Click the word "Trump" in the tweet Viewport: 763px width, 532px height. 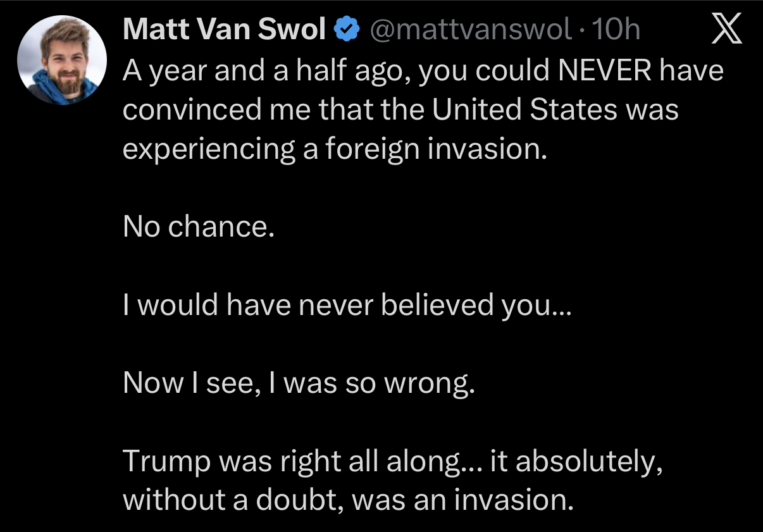[166, 461]
